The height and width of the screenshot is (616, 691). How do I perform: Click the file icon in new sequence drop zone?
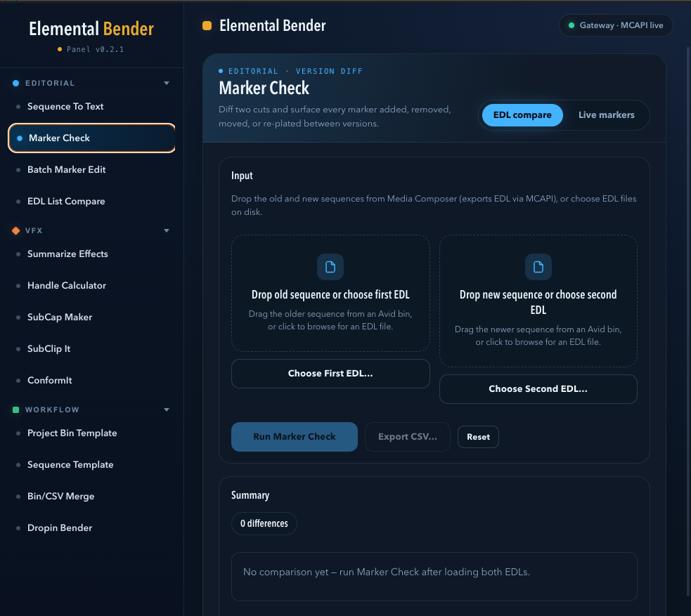538,267
